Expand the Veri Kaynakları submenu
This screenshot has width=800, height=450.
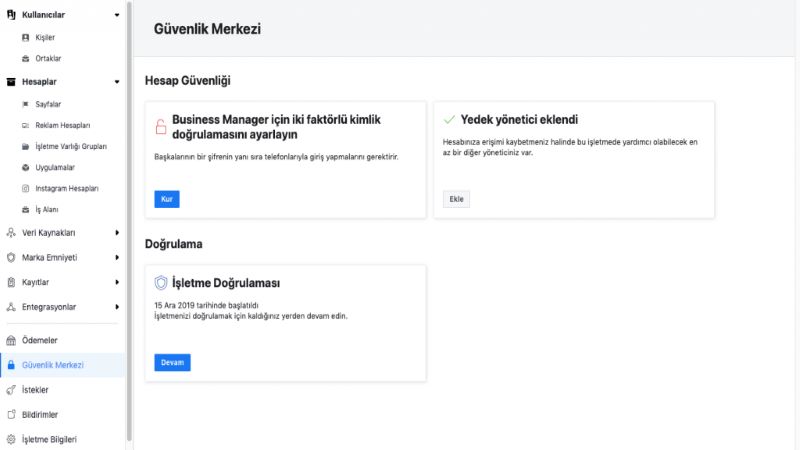117,233
